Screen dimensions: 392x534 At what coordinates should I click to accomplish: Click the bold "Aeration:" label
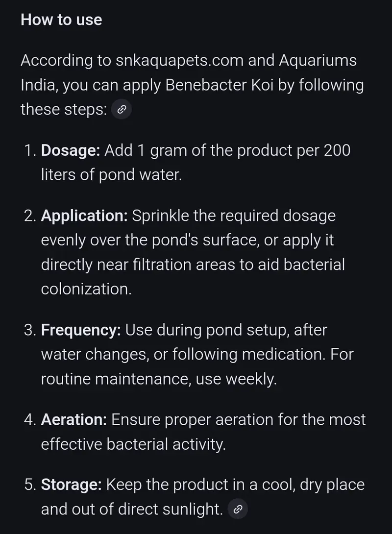[74, 419]
